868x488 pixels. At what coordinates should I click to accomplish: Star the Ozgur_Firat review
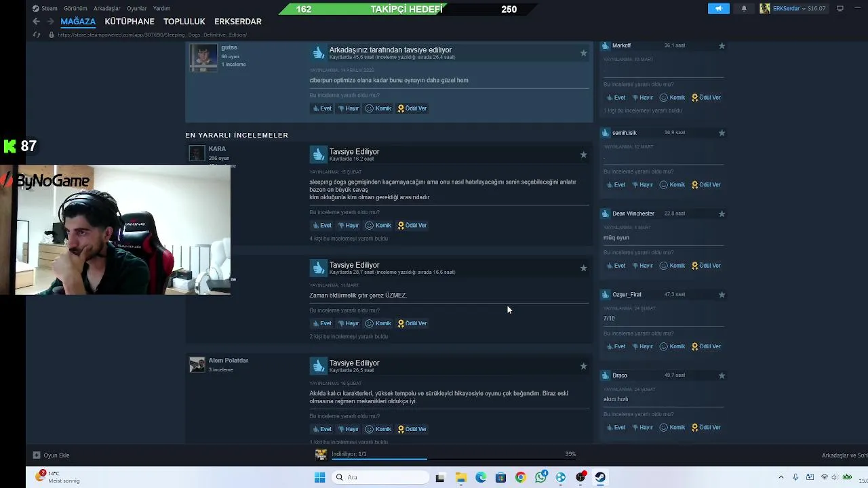[722, 295]
